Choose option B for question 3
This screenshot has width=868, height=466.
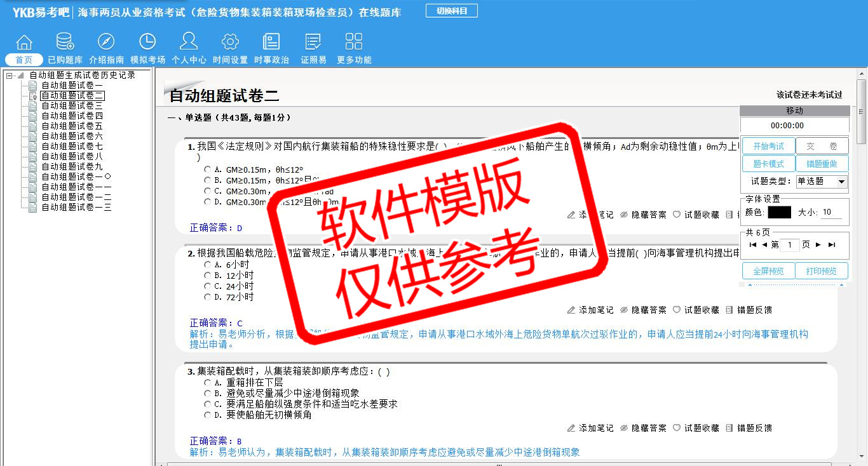(x=208, y=394)
